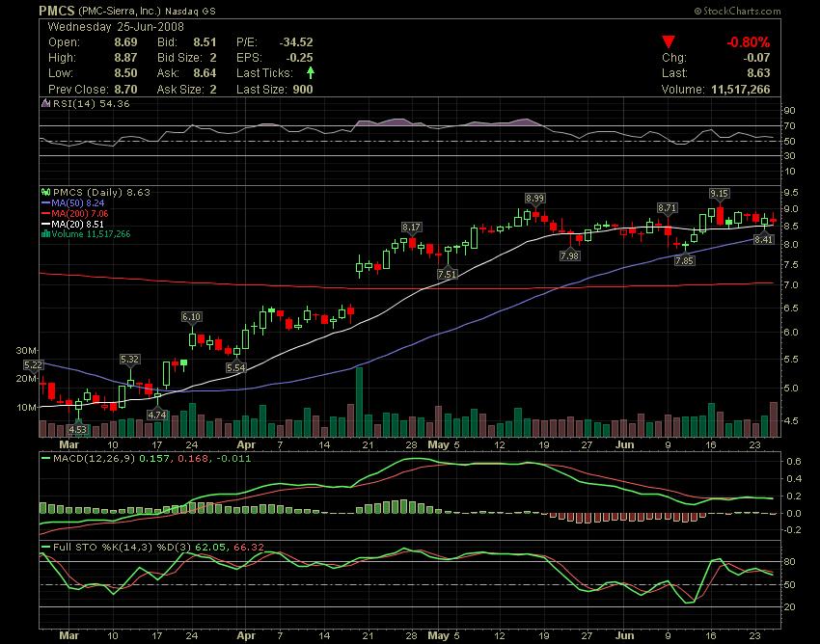Click the 7.98 low price annotation
Image resolution: width=820 pixels, height=644 pixels.
[569, 255]
